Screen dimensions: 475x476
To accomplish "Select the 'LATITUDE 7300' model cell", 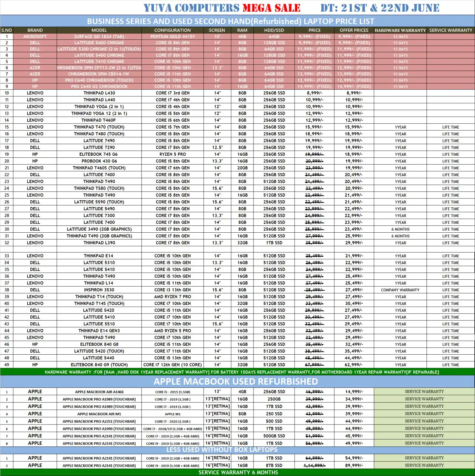I will coord(99,216).
